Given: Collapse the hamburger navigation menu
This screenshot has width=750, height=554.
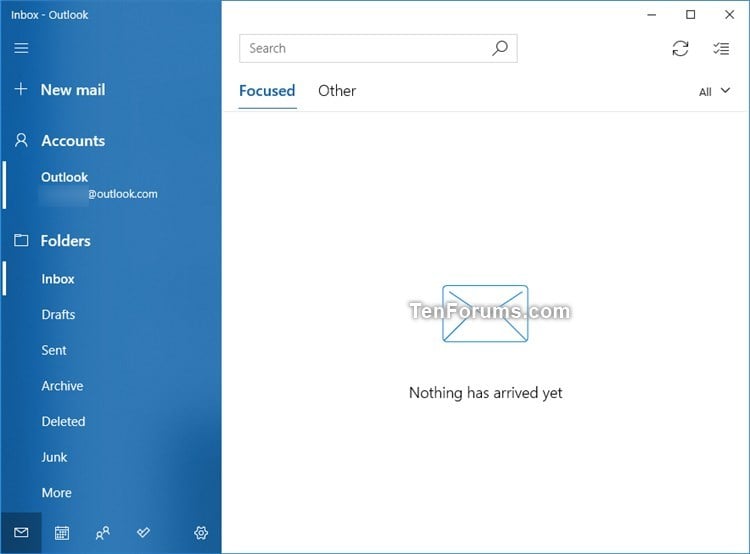Looking at the screenshot, I should (21, 48).
